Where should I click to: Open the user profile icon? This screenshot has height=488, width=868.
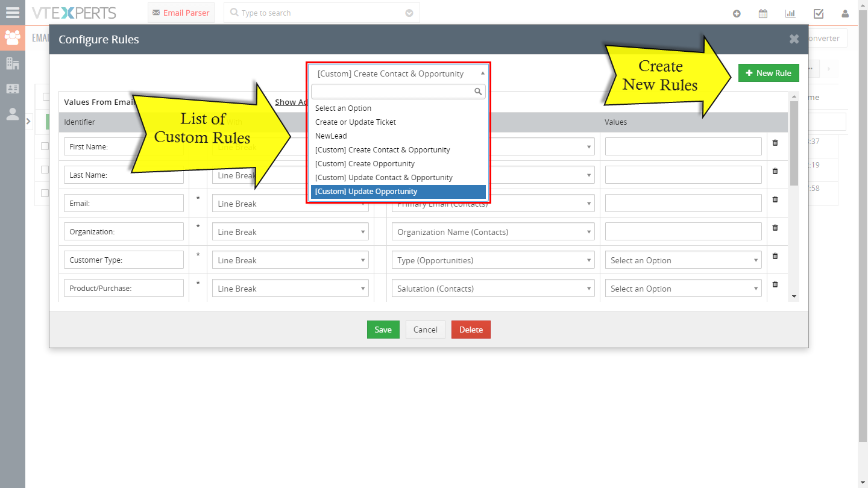845,13
